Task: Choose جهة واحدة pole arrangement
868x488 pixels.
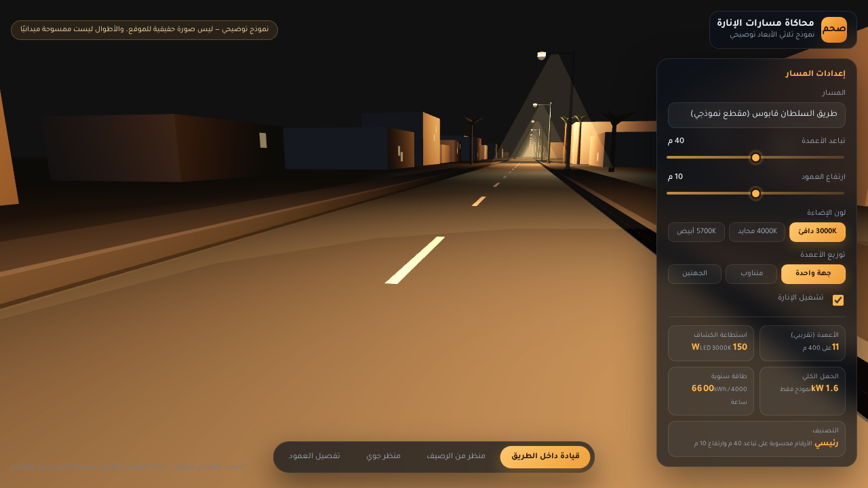Action: point(813,274)
